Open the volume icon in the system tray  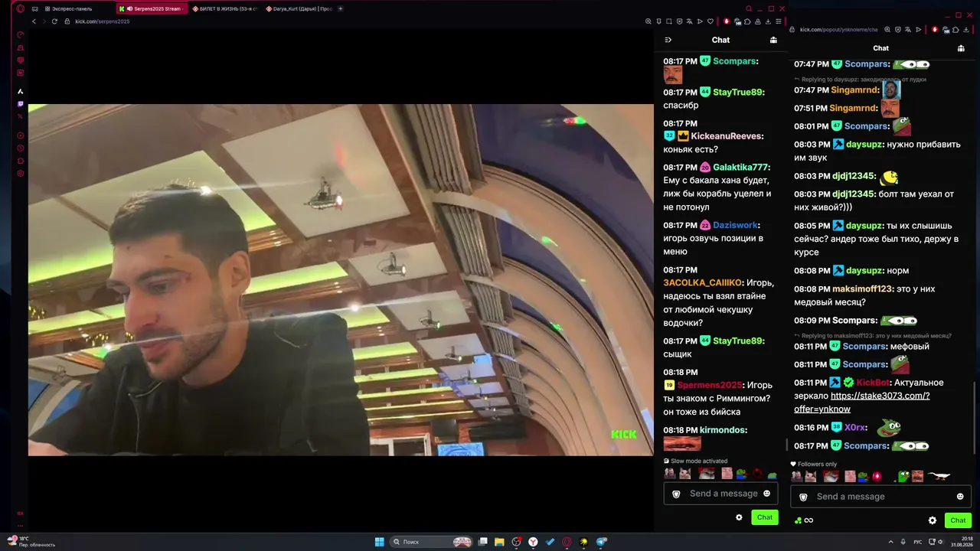941,542
